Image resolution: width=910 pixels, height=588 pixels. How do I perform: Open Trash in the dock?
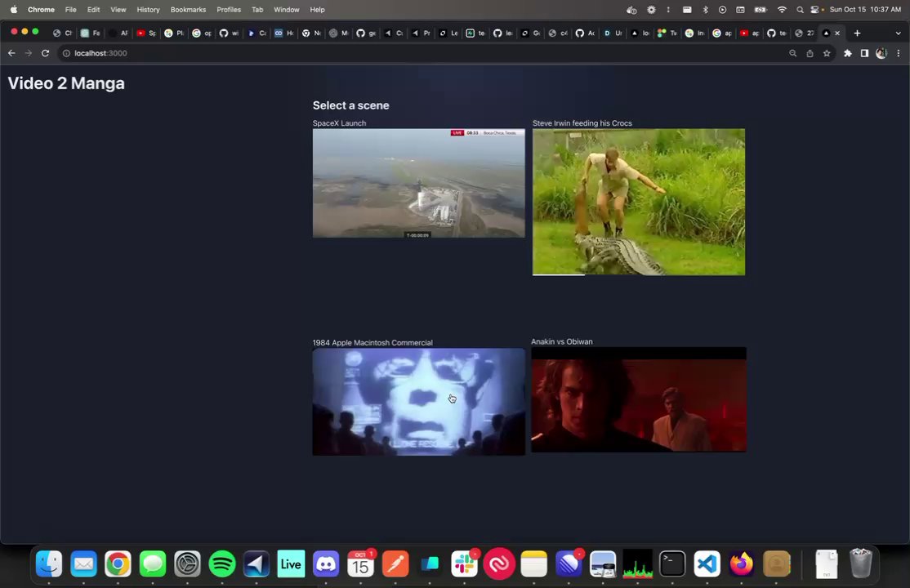click(x=861, y=563)
